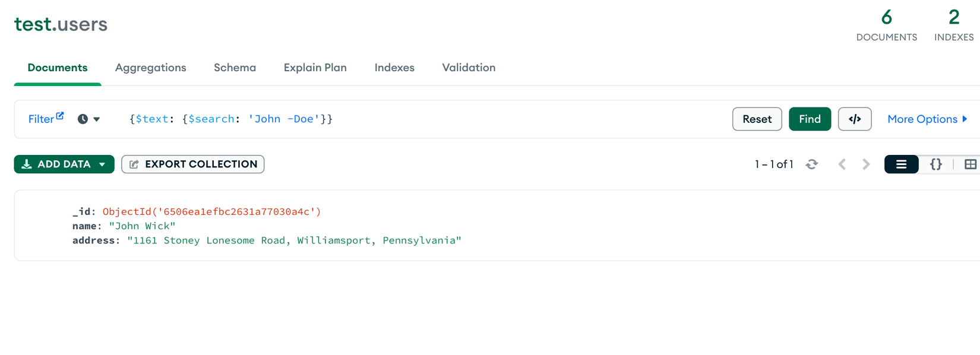Screen dimensions: 980x355
Task: Open the Indexes tab
Action: coord(394,68)
